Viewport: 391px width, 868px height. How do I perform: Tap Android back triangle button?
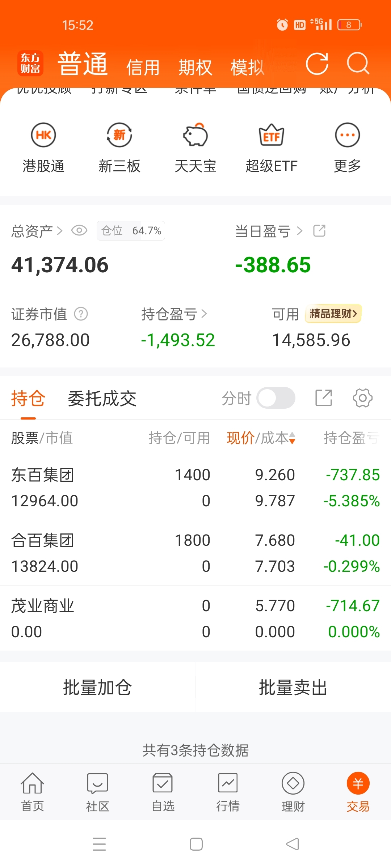coord(293,844)
